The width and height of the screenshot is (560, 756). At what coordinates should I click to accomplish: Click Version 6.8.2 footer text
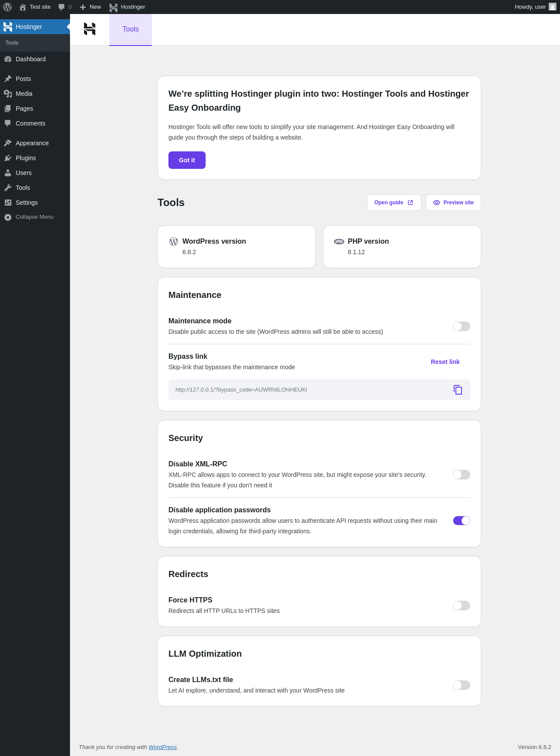point(535,747)
